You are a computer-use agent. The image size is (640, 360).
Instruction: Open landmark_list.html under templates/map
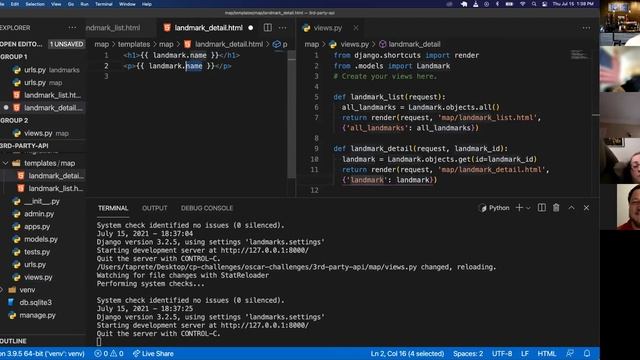[43, 188]
